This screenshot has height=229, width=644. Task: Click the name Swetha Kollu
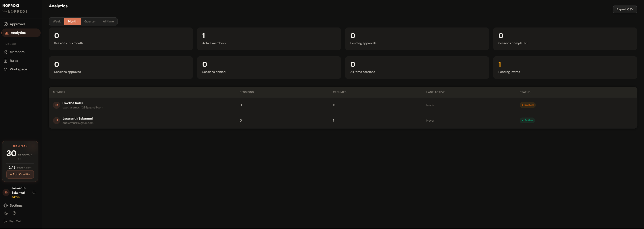(72, 103)
